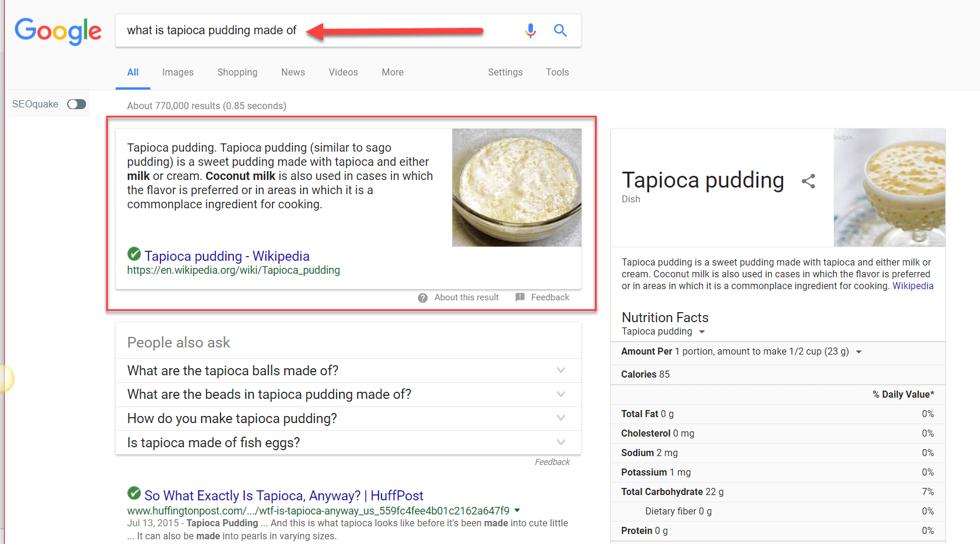Click green checkmark beside HuffPost result
Image resolution: width=980 pixels, height=544 pixels.
134,493
